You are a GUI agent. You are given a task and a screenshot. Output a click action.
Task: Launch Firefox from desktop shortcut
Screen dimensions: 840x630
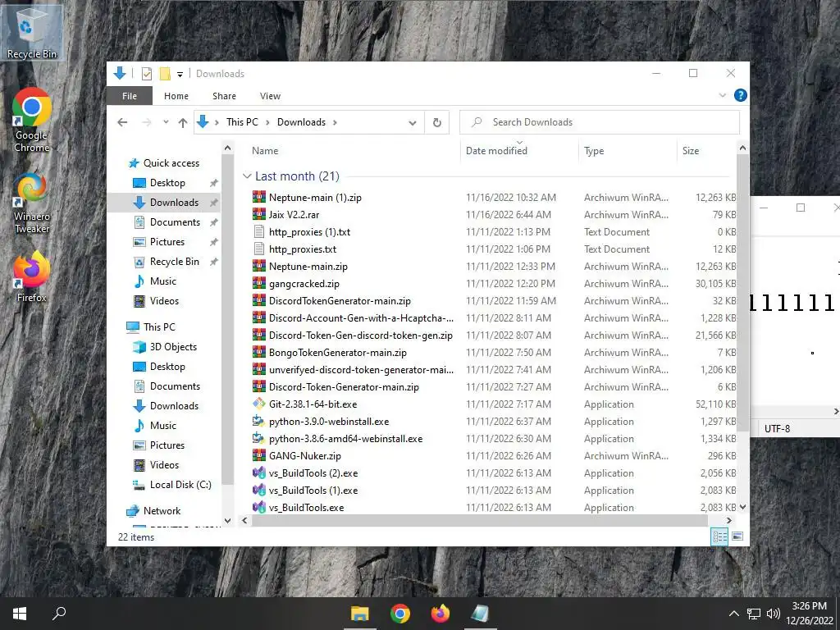32,277
